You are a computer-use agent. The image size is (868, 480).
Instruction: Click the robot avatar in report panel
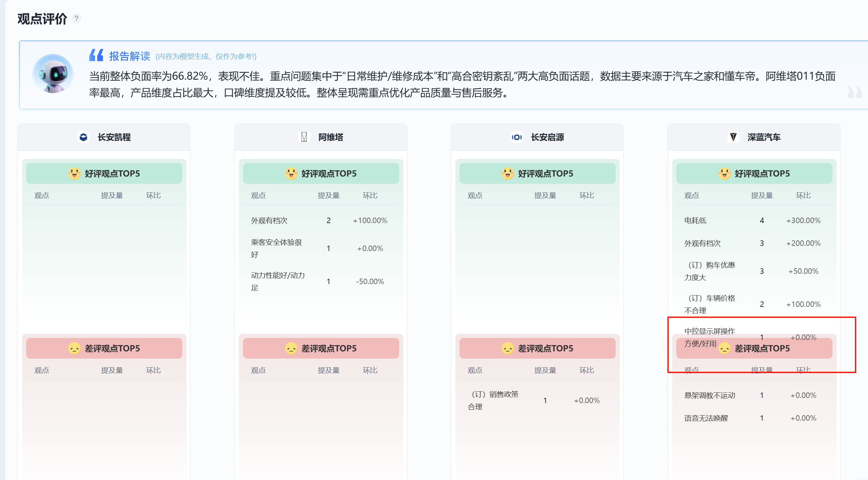click(53, 73)
